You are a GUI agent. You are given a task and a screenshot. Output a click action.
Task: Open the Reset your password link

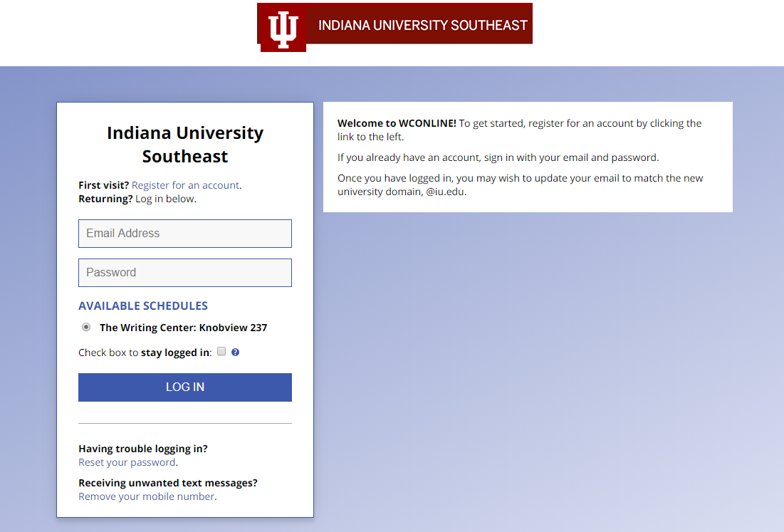[127, 462]
